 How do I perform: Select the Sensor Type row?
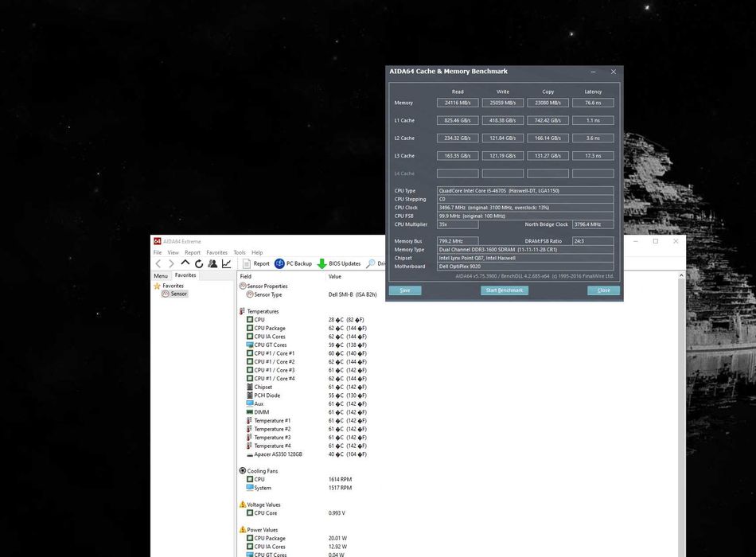[x=309, y=294]
